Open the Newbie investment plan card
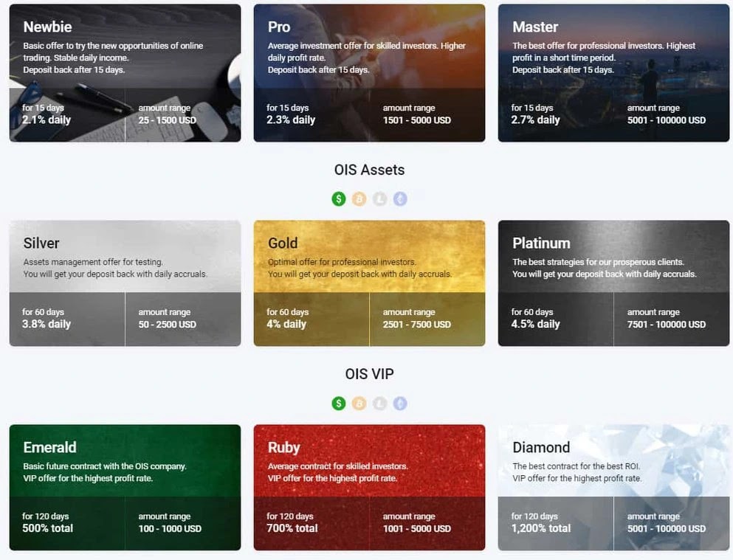 click(x=125, y=73)
